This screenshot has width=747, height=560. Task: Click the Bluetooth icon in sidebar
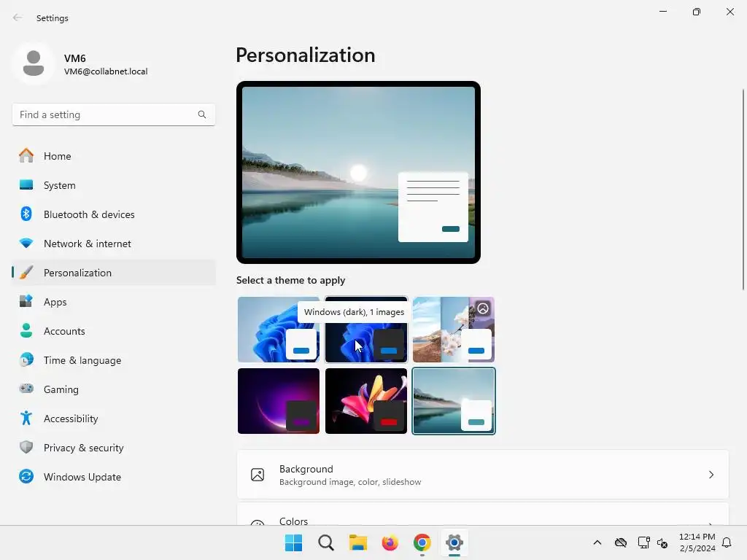point(26,214)
